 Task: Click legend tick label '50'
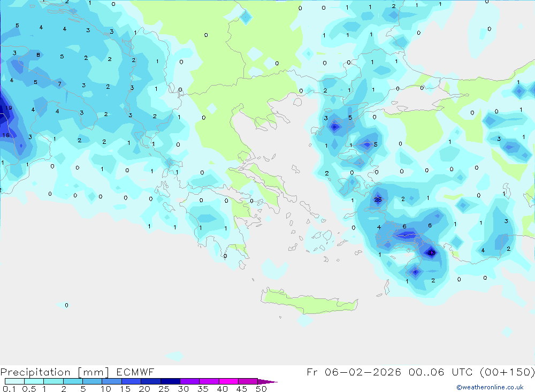click(261, 389)
